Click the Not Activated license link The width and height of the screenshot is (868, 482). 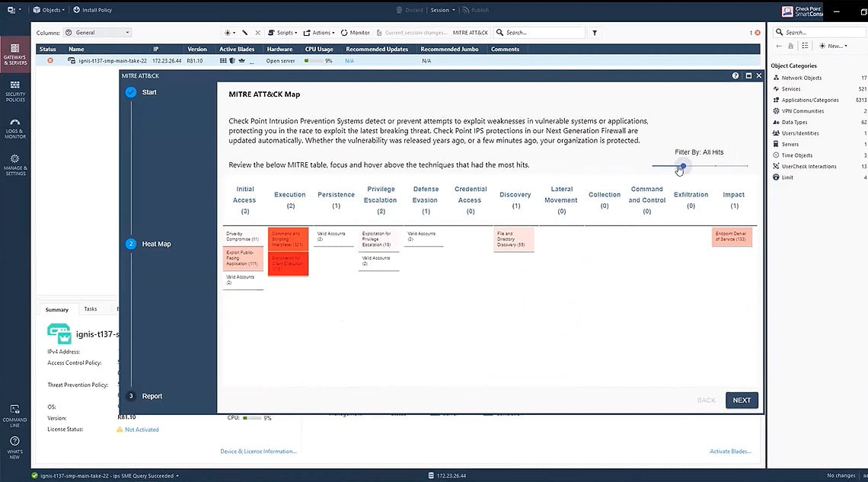[x=142, y=429]
